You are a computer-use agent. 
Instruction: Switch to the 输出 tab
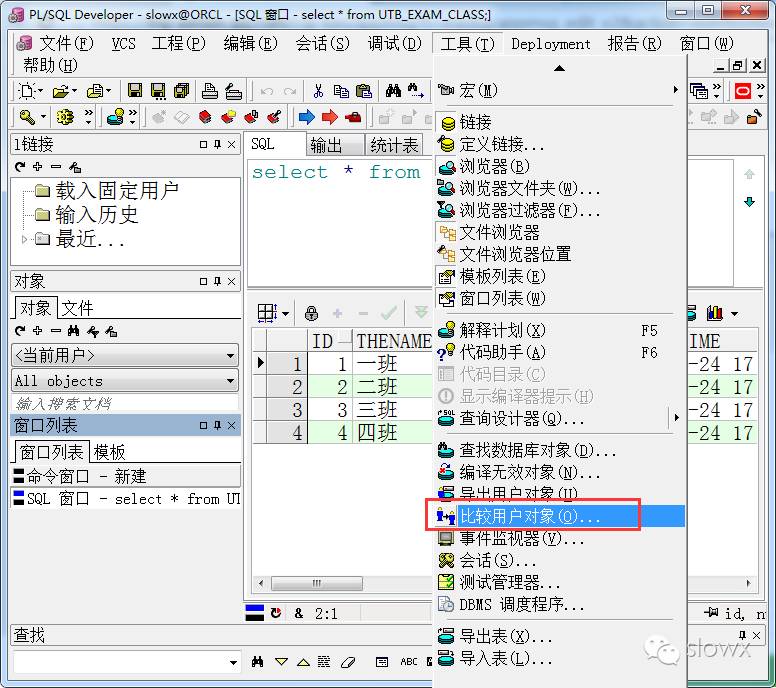(335, 145)
